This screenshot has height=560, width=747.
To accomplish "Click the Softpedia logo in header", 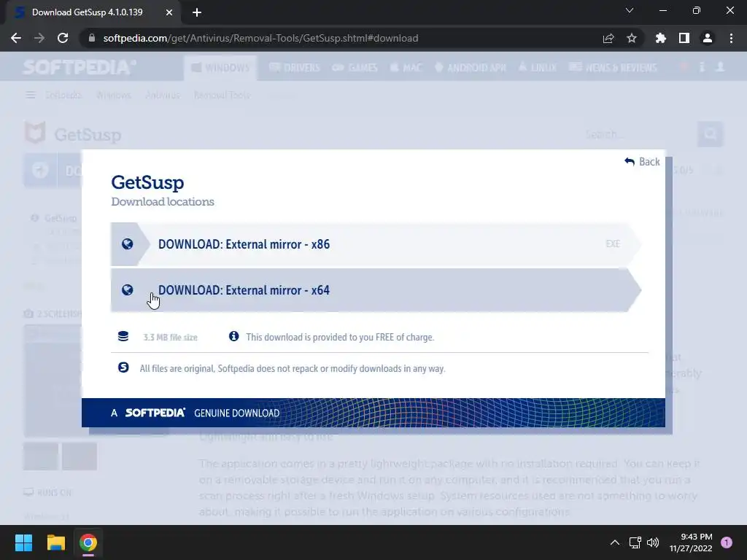I will pyautogui.click(x=80, y=67).
